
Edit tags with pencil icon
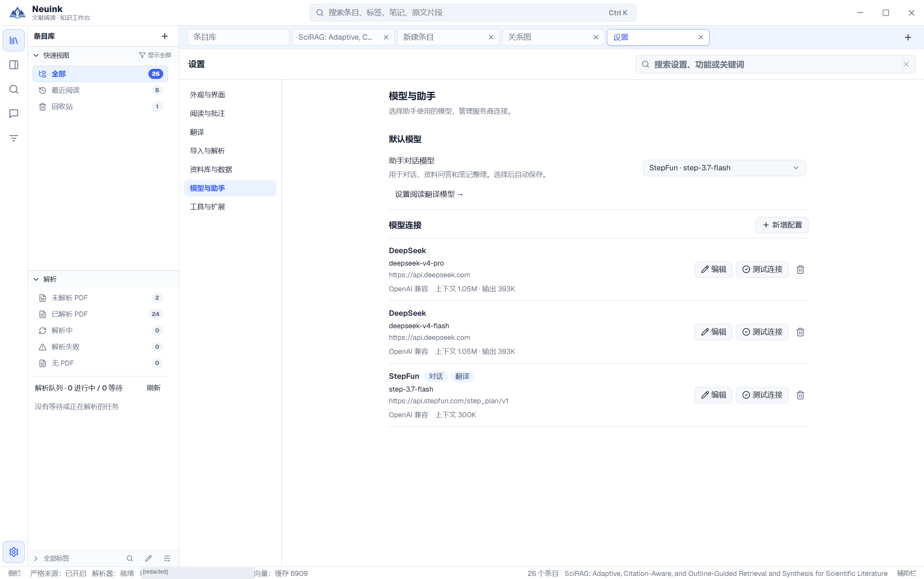(148, 558)
